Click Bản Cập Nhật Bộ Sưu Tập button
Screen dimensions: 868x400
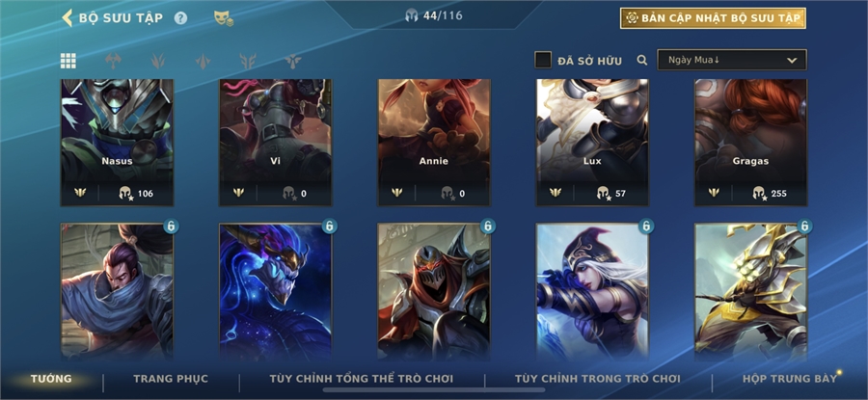pos(713,18)
